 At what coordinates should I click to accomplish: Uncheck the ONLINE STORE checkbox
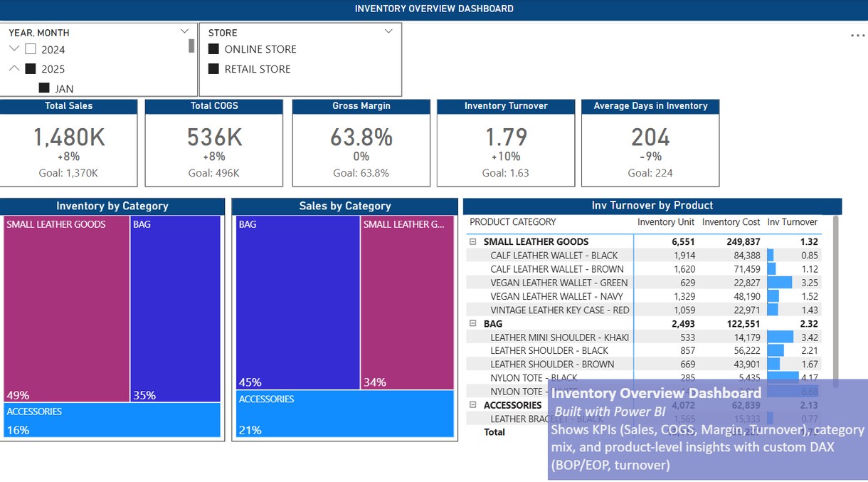pyautogui.click(x=213, y=49)
